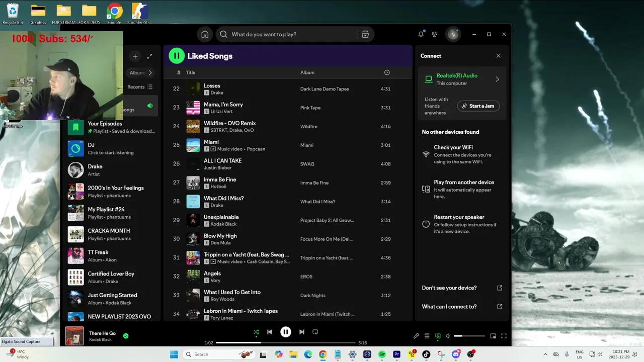Open Premiere Pro from the taskbar
This screenshot has height=362, width=644.
click(396, 354)
